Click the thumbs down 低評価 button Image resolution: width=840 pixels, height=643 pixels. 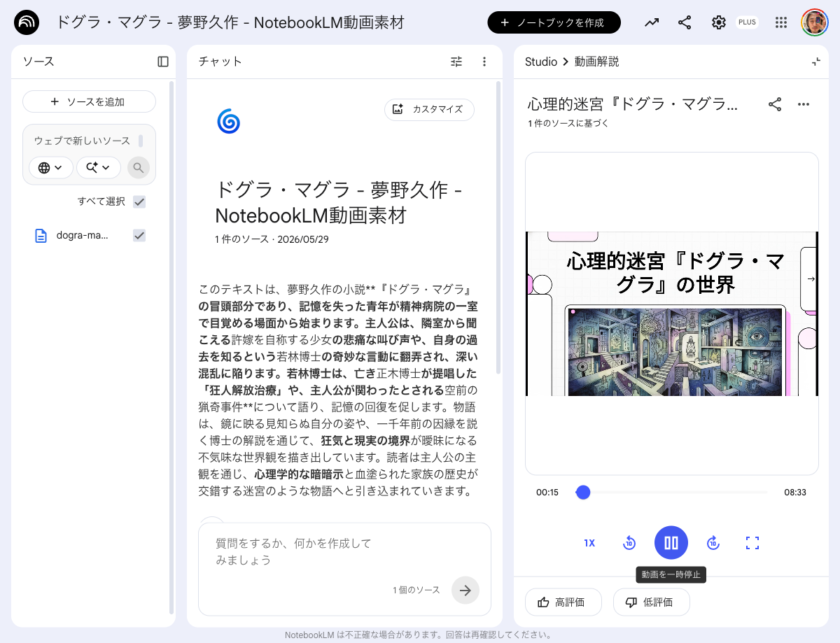[652, 602]
